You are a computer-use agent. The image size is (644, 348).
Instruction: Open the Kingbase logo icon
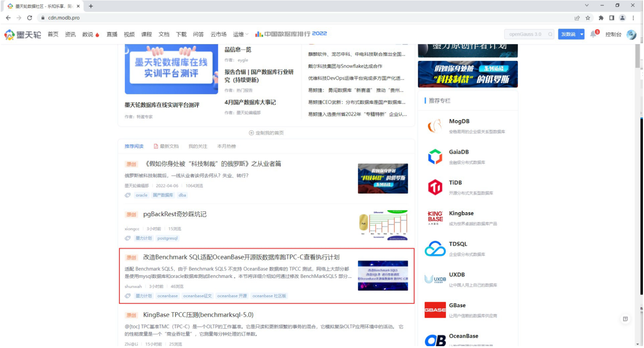click(x=435, y=218)
